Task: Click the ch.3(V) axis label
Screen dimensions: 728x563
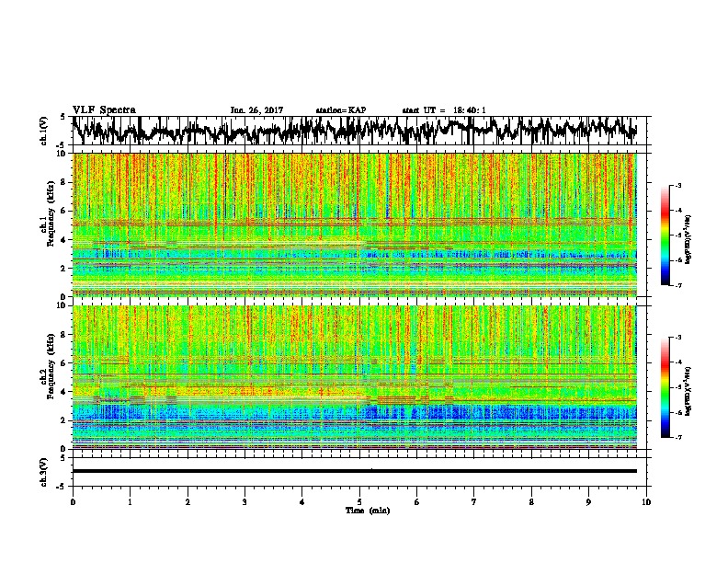Action: point(44,473)
